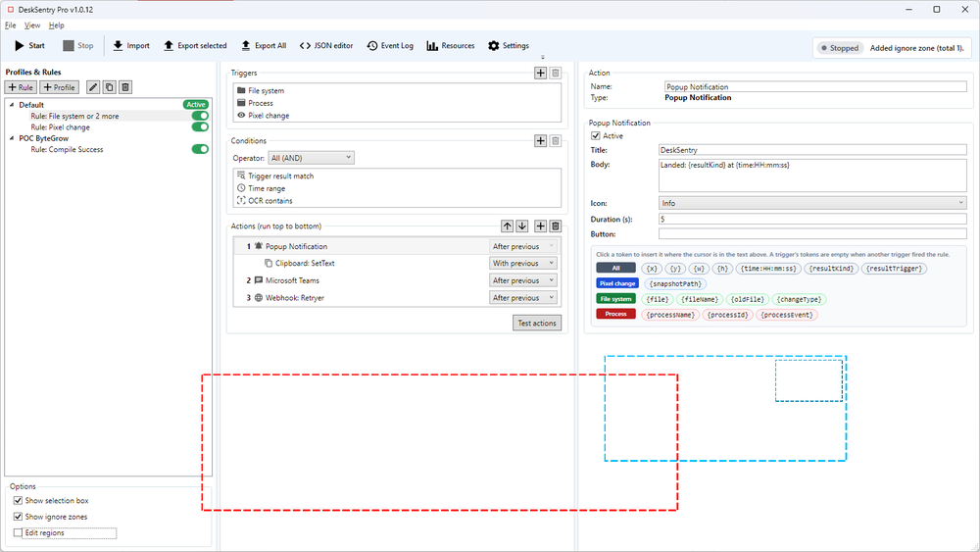This screenshot has height=552, width=980.
Task: Open Microsoft Teams timing dropdown
Action: point(523,280)
